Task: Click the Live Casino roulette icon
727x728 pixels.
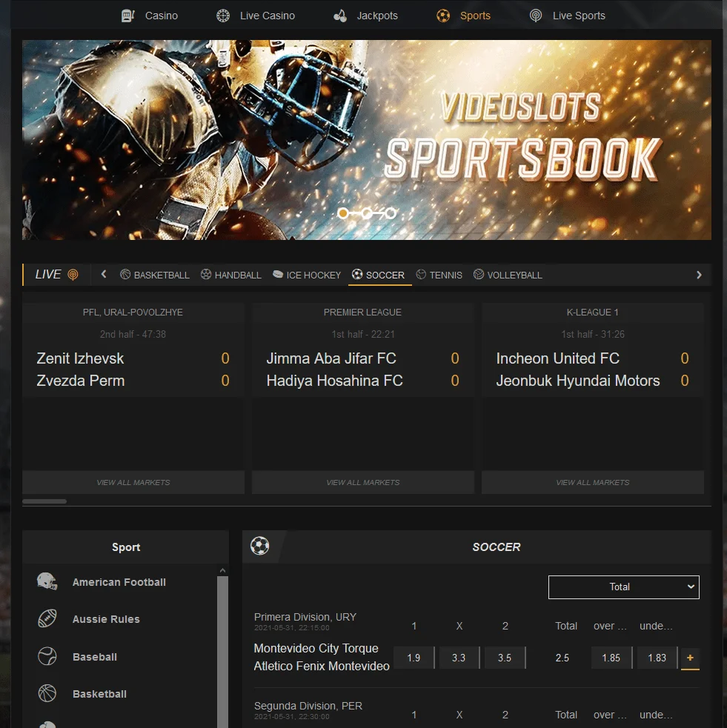Action: pos(223,16)
